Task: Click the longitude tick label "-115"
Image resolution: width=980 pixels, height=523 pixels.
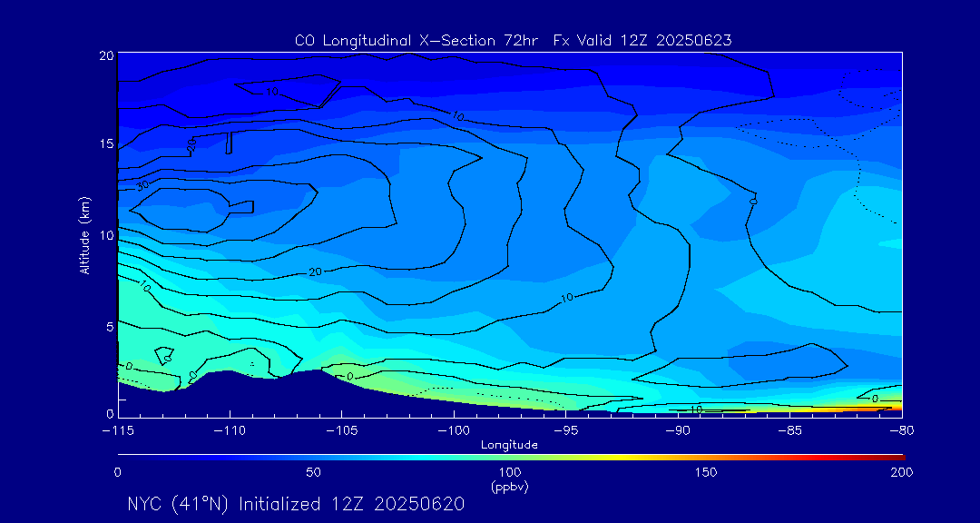Action: click(118, 431)
